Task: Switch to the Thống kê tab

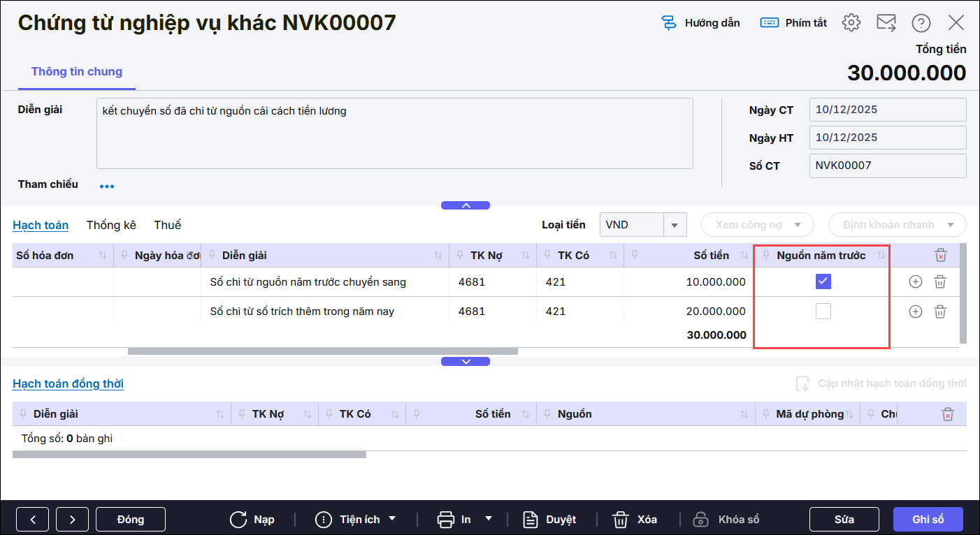Action: pyautogui.click(x=111, y=225)
